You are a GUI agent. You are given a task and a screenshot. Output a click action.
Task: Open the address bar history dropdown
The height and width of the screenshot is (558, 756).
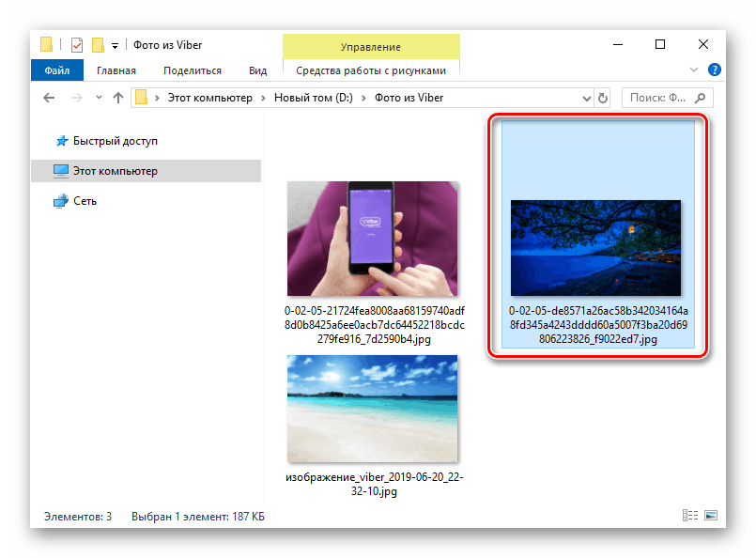(587, 97)
